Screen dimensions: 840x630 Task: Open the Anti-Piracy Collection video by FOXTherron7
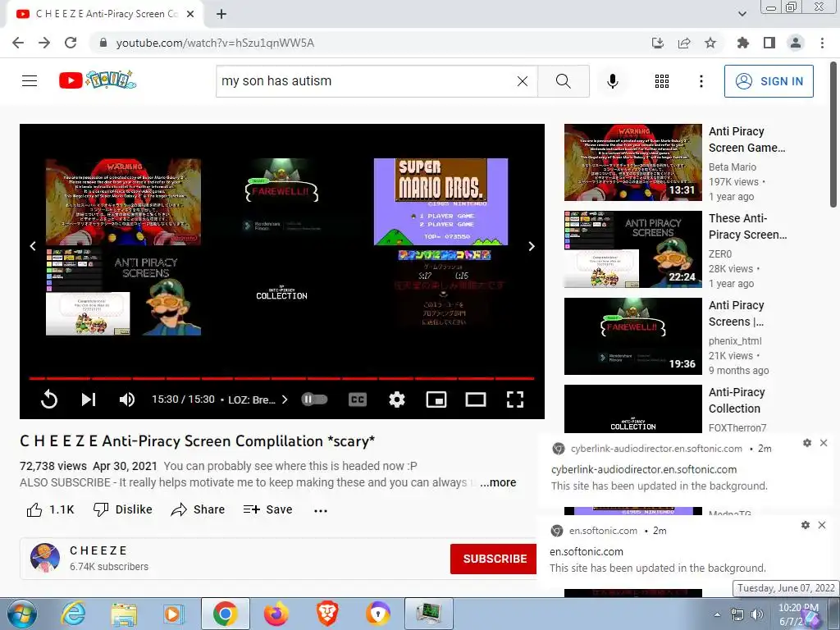[633, 409]
